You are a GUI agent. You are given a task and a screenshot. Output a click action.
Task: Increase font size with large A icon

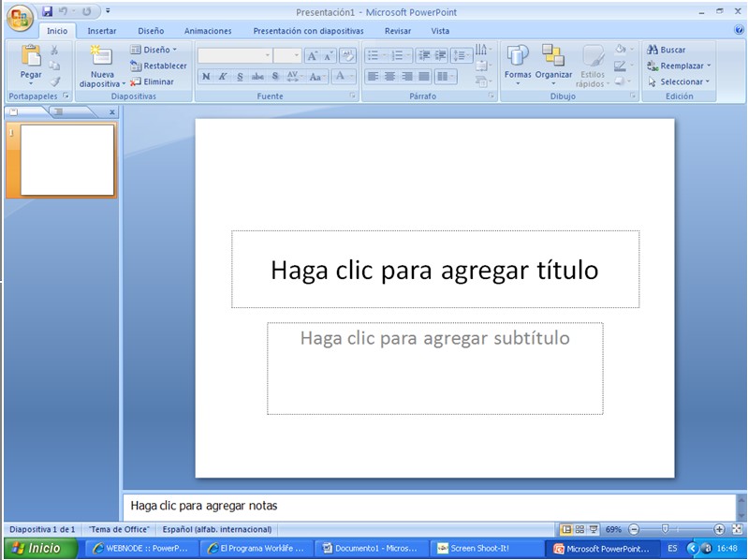(x=312, y=56)
